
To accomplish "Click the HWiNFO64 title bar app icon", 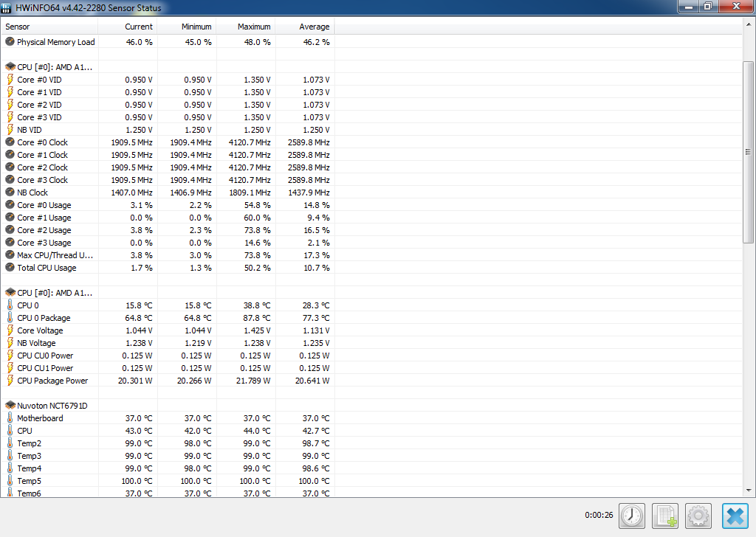I will pos(6,7).
